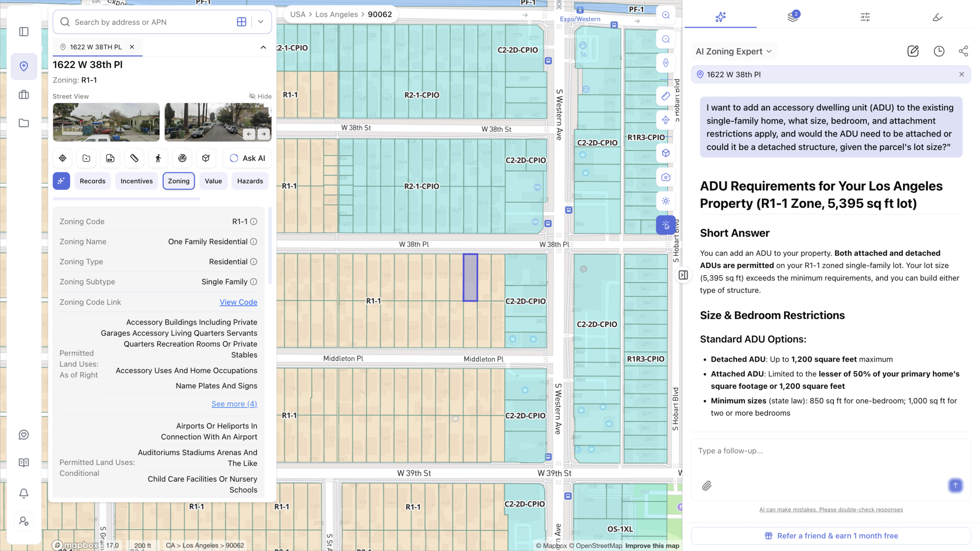The width and height of the screenshot is (980, 551).
Task: Open the folders section in sidebar
Action: tap(24, 123)
